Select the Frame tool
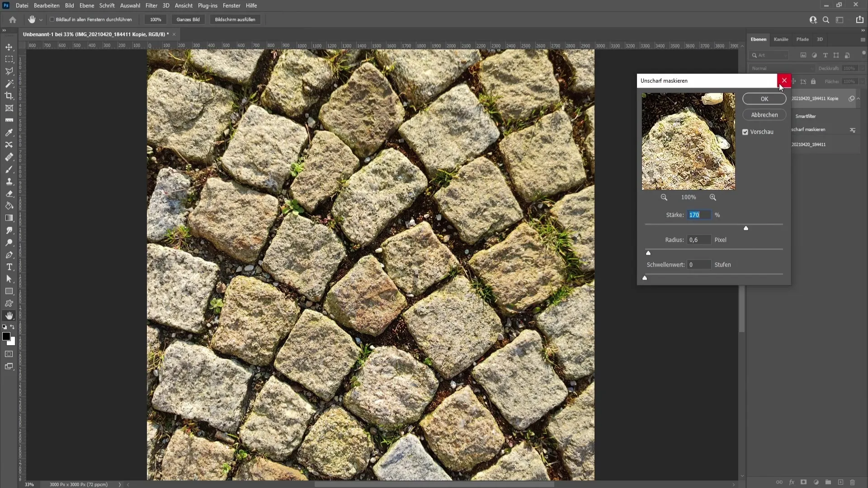868x488 pixels. click(9, 108)
